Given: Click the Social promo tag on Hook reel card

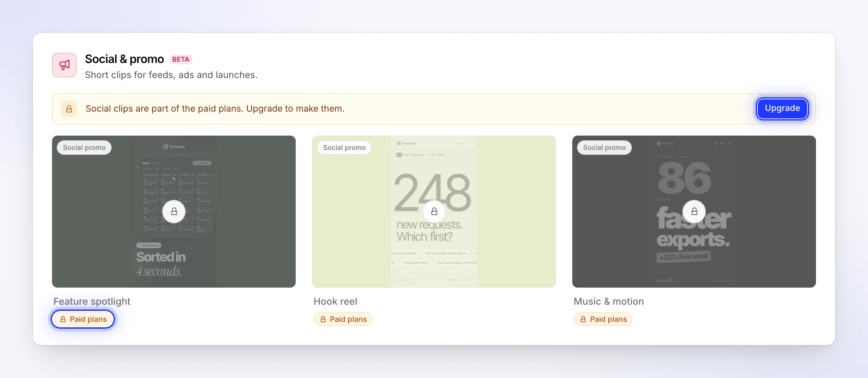Looking at the screenshot, I should coord(344,148).
